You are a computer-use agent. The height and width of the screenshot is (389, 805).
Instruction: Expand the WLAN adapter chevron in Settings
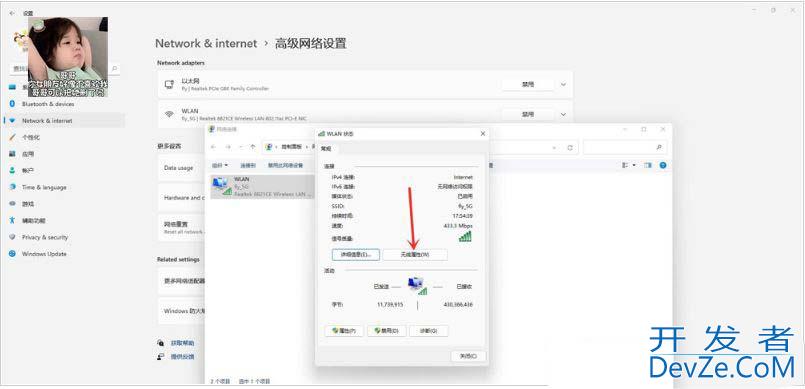tap(563, 114)
